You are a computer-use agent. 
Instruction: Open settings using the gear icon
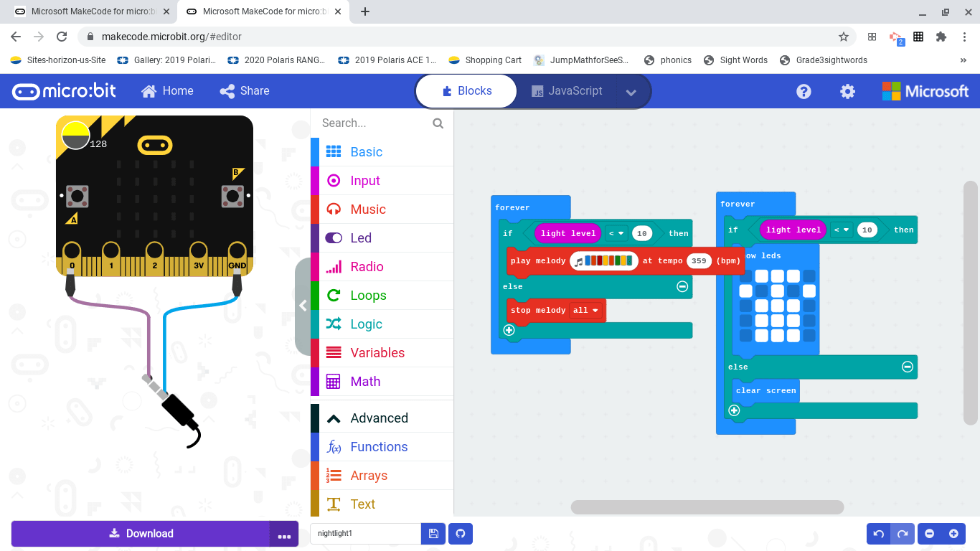click(847, 91)
